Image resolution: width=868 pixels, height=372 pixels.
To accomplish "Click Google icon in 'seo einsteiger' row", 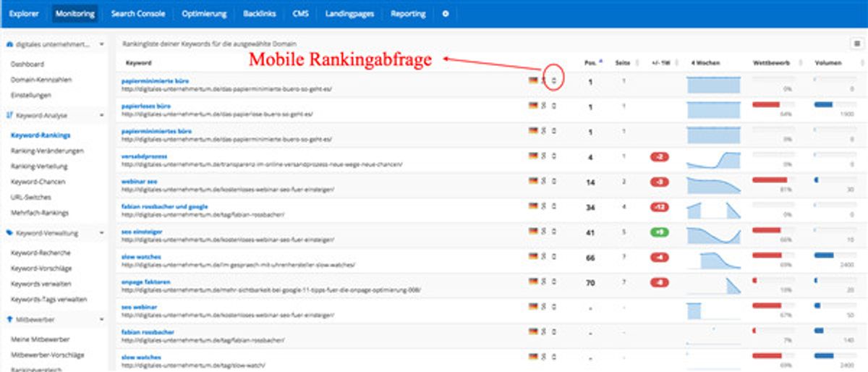I will (544, 231).
